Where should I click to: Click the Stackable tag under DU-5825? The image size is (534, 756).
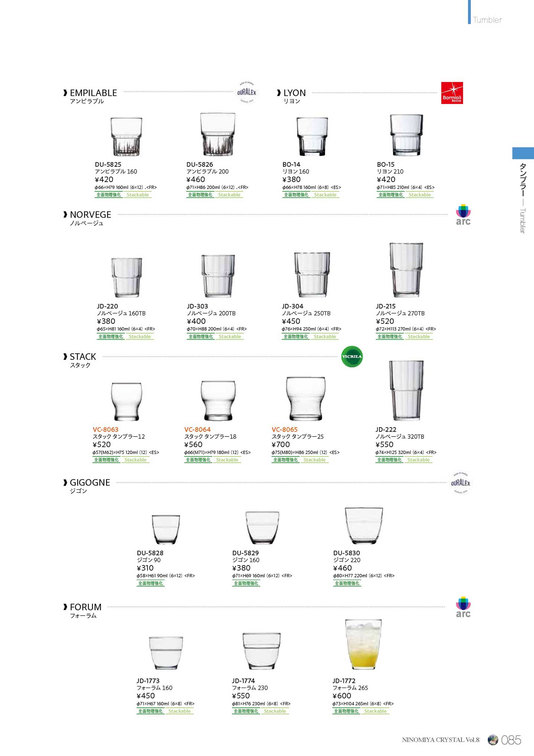[x=137, y=195]
